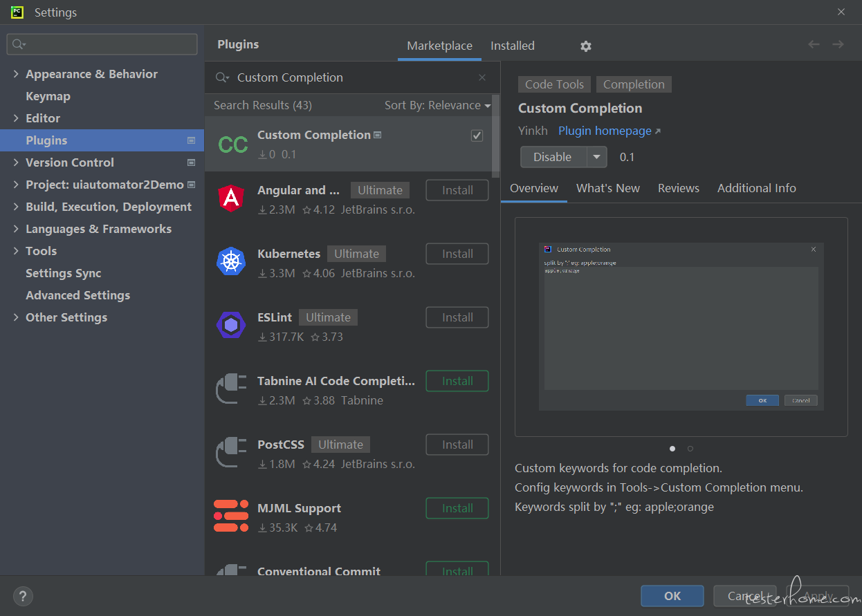The image size is (862, 616).
Task: Click the Help question mark button
Action: (x=23, y=596)
